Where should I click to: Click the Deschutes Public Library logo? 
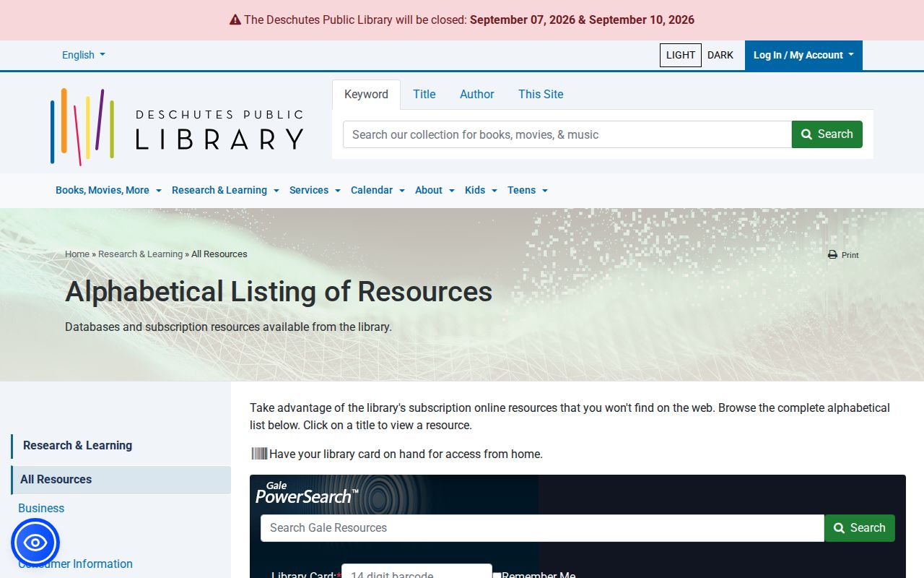click(177, 127)
